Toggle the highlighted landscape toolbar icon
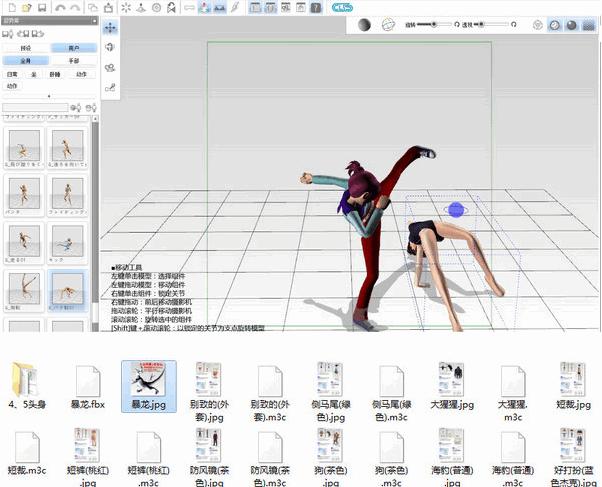This screenshot has height=487, width=602. (220, 7)
